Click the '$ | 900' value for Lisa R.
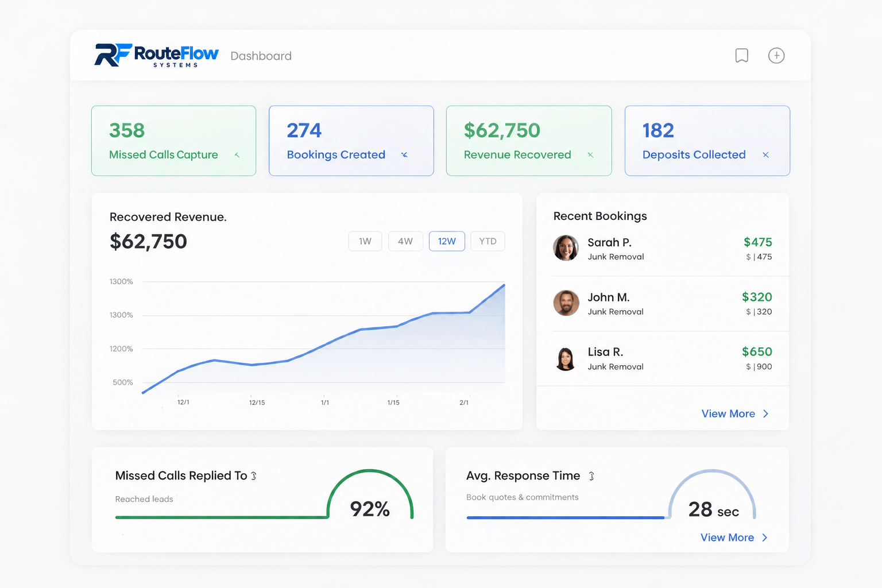The height and width of the screenshot is (588, 882). [x=759, y=366]
